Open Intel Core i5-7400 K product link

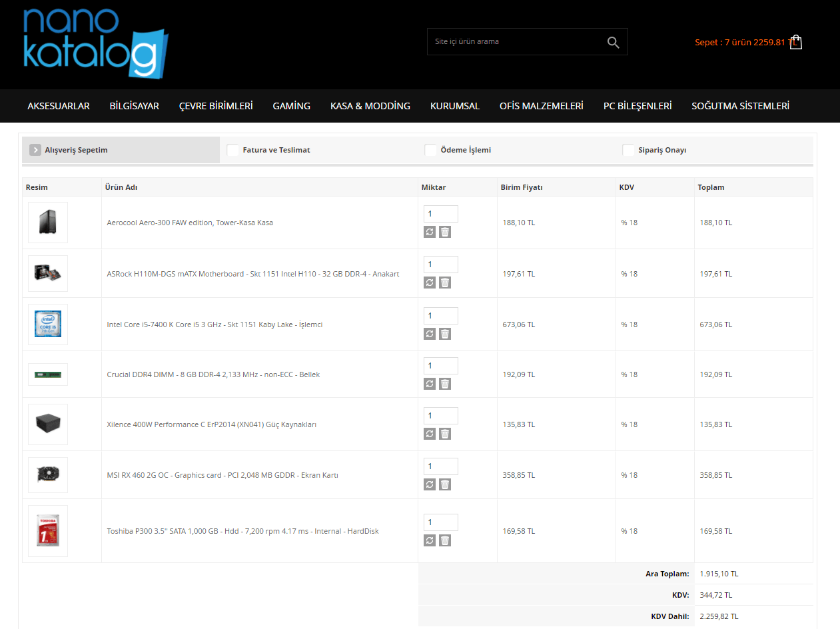214,324
